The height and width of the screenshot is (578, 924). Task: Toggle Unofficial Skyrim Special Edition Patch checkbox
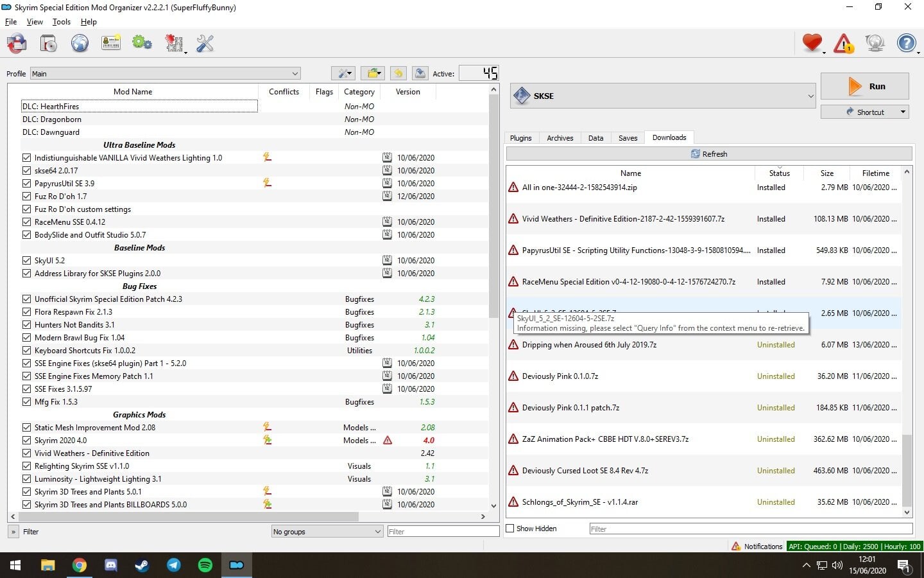(x=26, y=299)
